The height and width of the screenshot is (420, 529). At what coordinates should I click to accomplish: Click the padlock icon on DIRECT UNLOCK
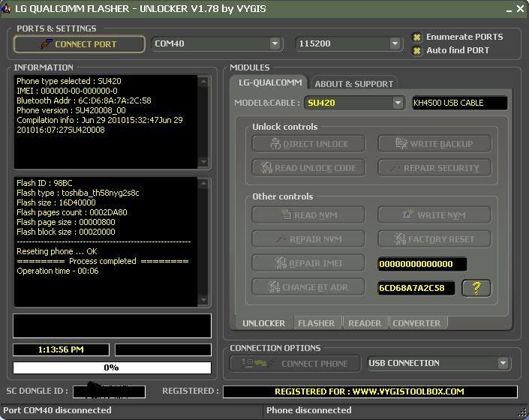pos(275,144)
